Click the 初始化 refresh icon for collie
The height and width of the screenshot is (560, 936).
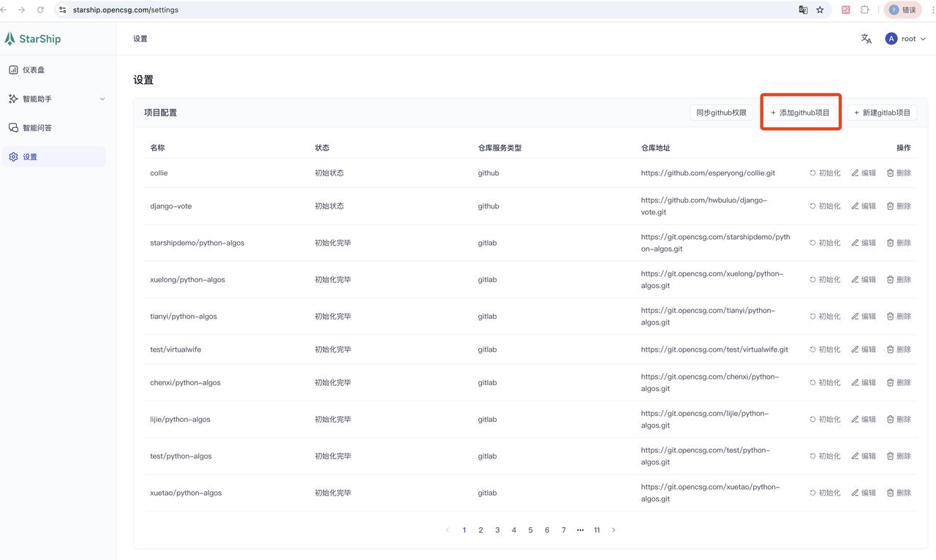[813, 173]
